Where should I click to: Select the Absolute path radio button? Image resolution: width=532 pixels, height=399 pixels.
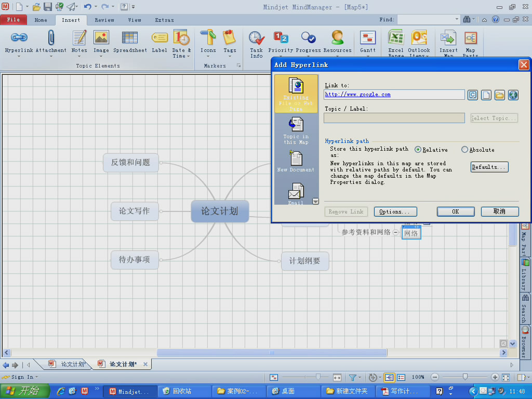(464, 150)
